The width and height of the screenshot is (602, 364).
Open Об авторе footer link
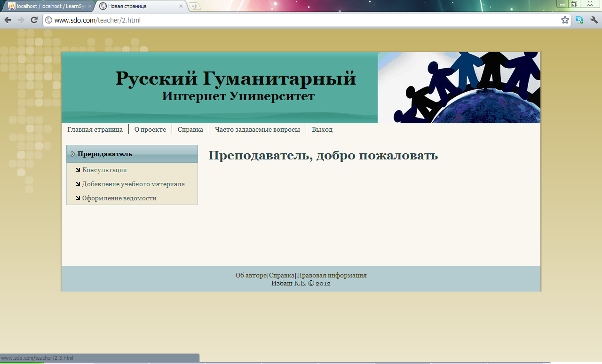(251, 275)
